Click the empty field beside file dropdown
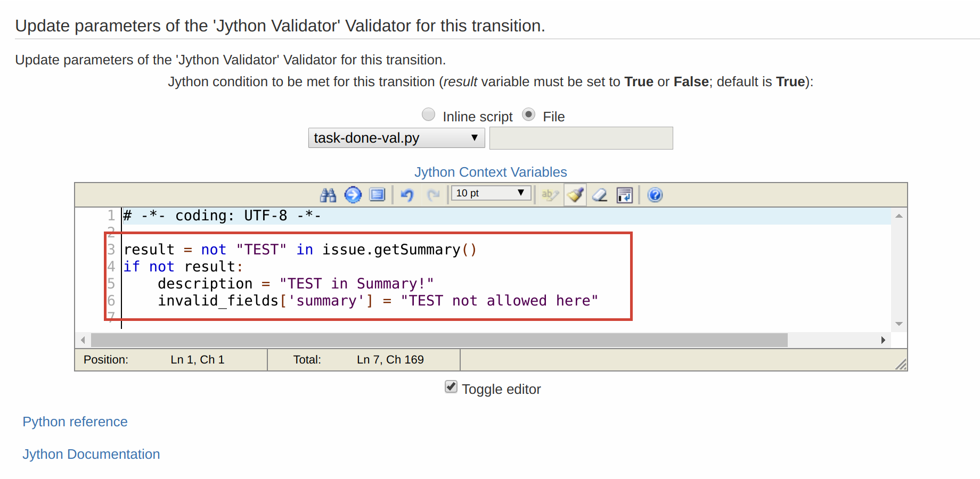The image size is (980, 479). (581, 138)
